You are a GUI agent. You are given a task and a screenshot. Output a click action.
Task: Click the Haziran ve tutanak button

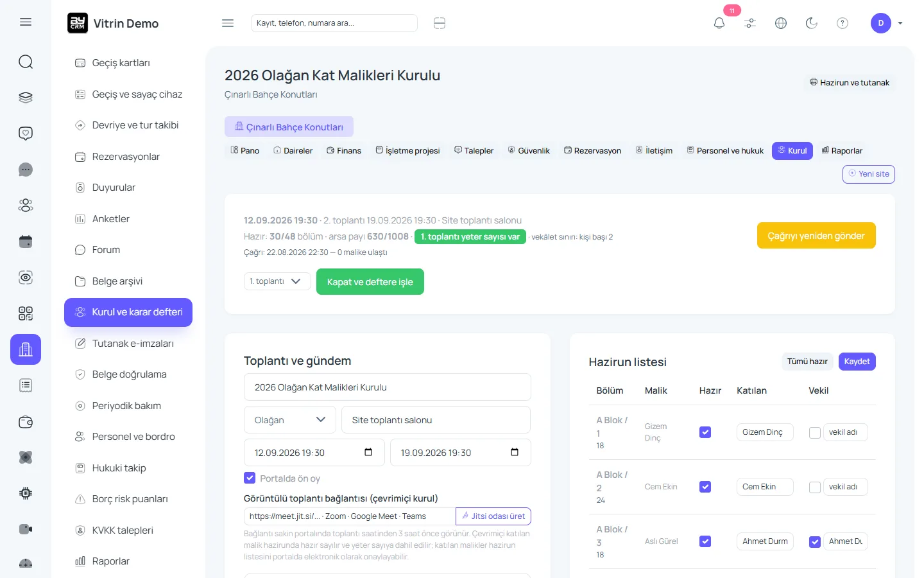(x=850, y=82)
